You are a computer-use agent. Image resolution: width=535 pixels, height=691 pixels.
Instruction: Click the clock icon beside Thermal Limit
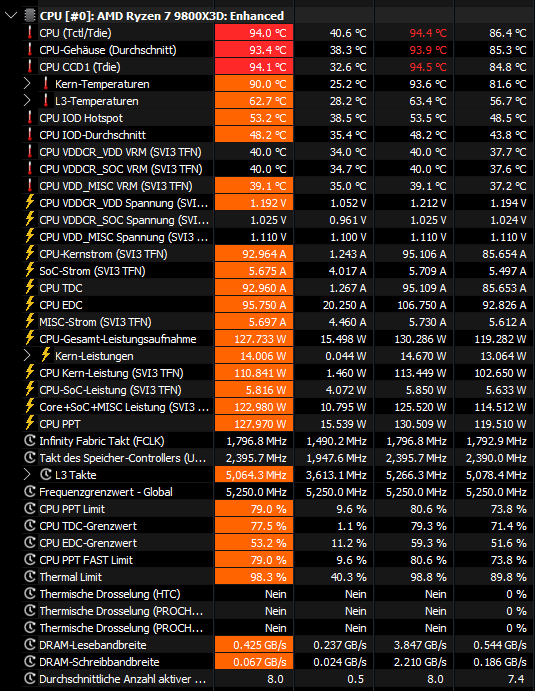pyautogui.click(x=30, y=576)
